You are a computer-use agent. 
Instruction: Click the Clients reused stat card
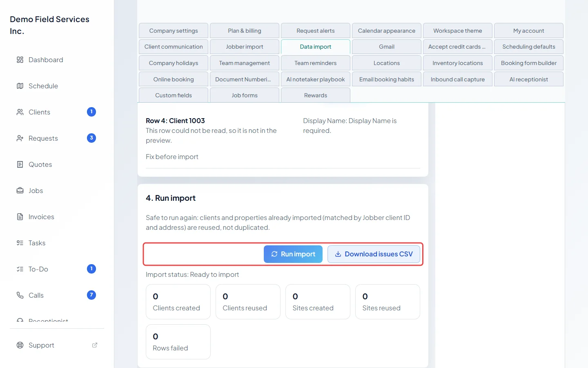pos(248,302)
